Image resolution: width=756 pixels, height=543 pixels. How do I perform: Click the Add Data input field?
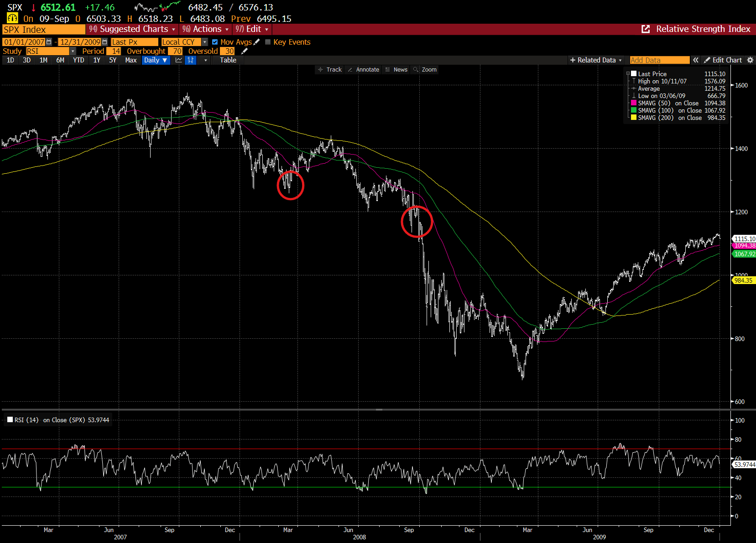coord(660,60)
